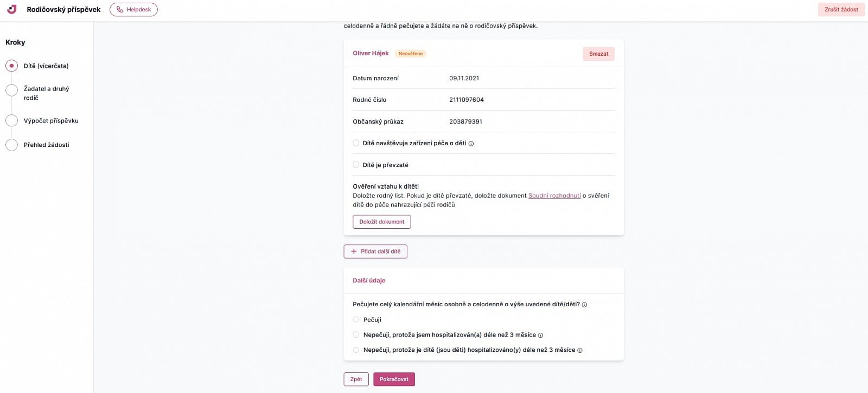Choose Nepečuji, protože jsem hospitalizován(a) radio option
This screenshot has height=393, width=868.
coord(356,335)
